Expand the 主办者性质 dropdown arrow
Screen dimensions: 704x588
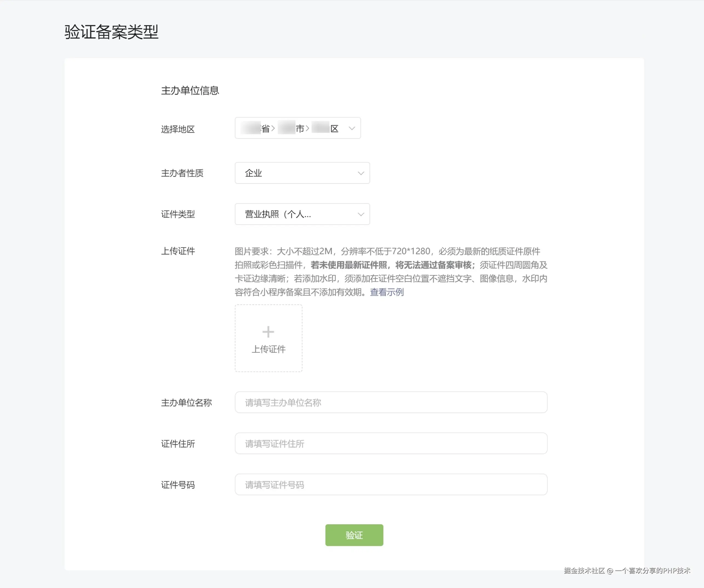(361, 173)
